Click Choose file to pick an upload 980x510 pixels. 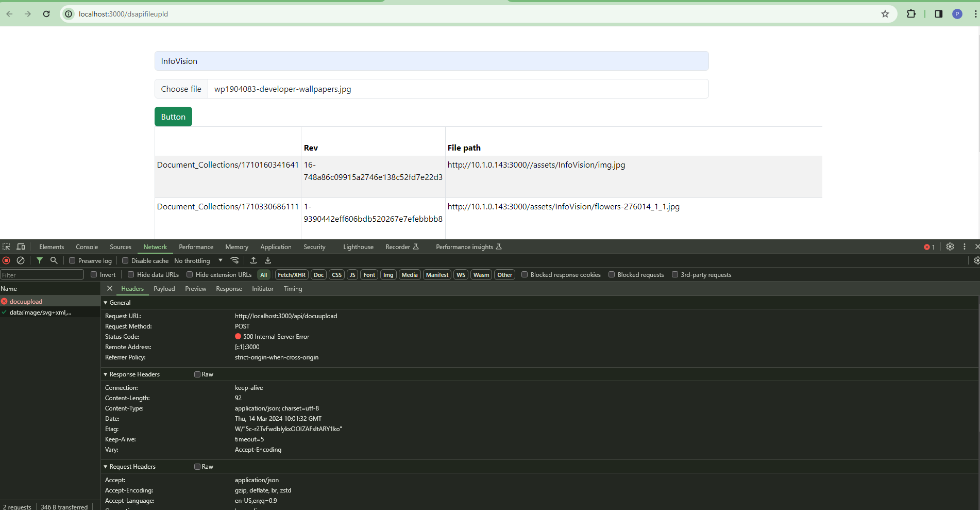point(181,89)
